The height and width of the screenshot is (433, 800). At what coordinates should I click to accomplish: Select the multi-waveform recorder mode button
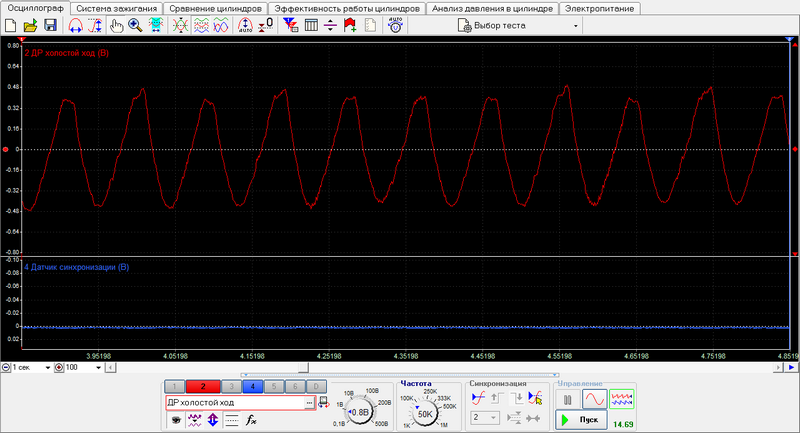point(621,399)
